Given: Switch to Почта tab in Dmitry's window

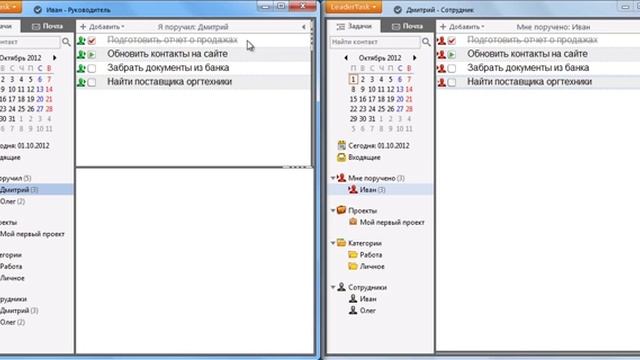Looking at the screenshot, I should (x=407, y=26).
